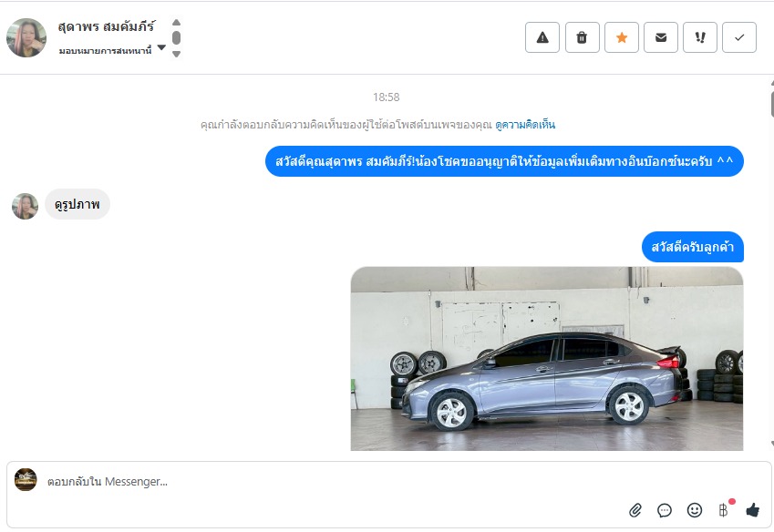Select the สวัสดีครับลูกค้า message bubble
Image resolution: width=774 pixels, height=532 pixels.
[693, 247]
